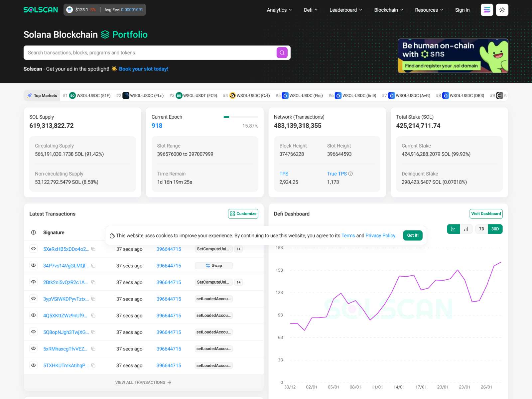Copy signature 5TXHKUTmkAtihqP...

pos(93,365)
